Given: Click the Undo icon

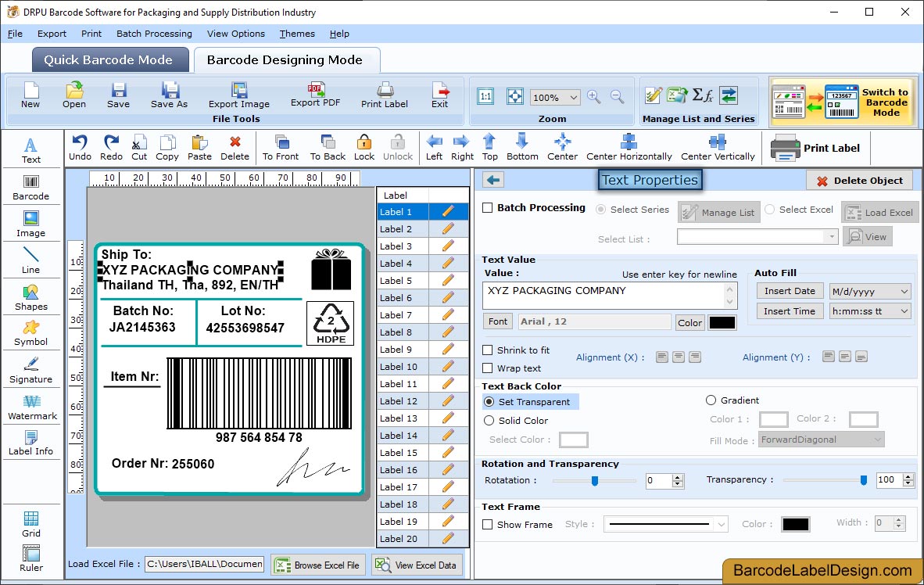Looking at the screenshot, I should tap(80, 148).
